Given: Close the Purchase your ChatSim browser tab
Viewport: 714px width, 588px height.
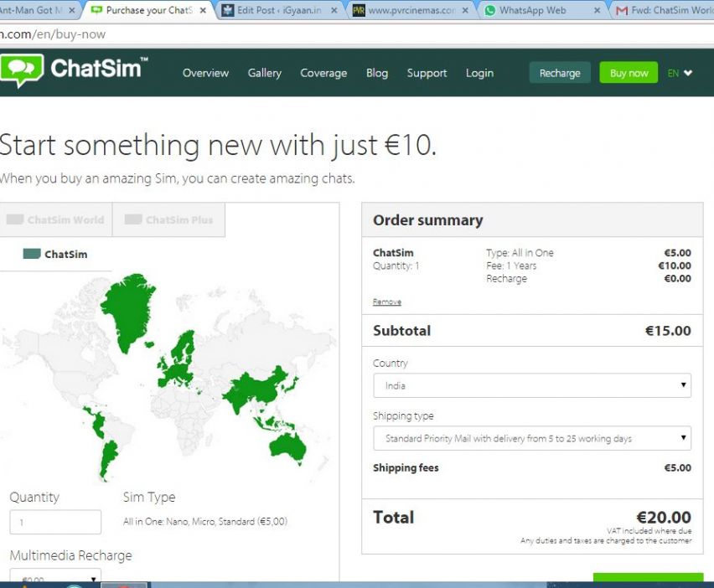Looking at the screenshot, I should pos(203,11).
